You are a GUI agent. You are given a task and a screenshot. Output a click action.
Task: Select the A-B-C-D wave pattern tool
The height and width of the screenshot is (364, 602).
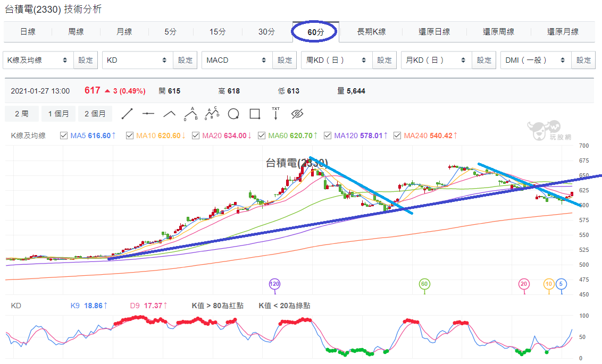[212, 114]
